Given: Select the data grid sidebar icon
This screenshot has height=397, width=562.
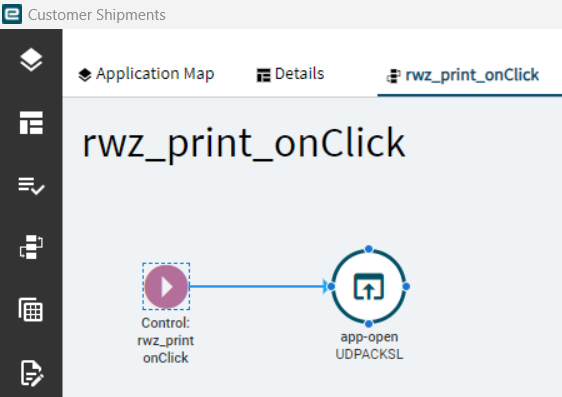Looking at the screenshot, I should pyautogui.click(x=31, y=310).
